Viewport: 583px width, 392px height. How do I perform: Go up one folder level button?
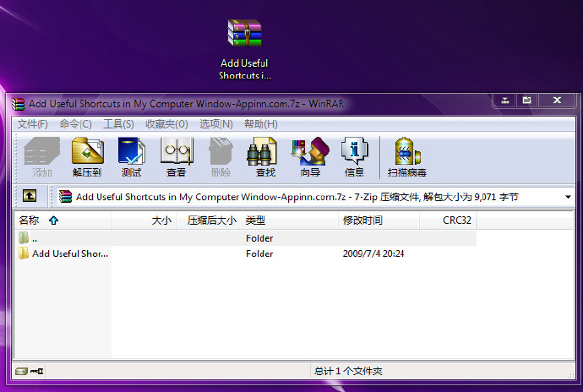click(x=30, y=196)
